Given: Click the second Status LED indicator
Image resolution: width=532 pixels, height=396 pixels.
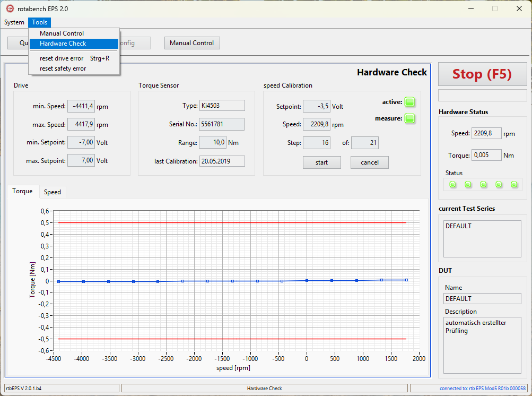Looking at the screenshot, I should click(467, 184).
